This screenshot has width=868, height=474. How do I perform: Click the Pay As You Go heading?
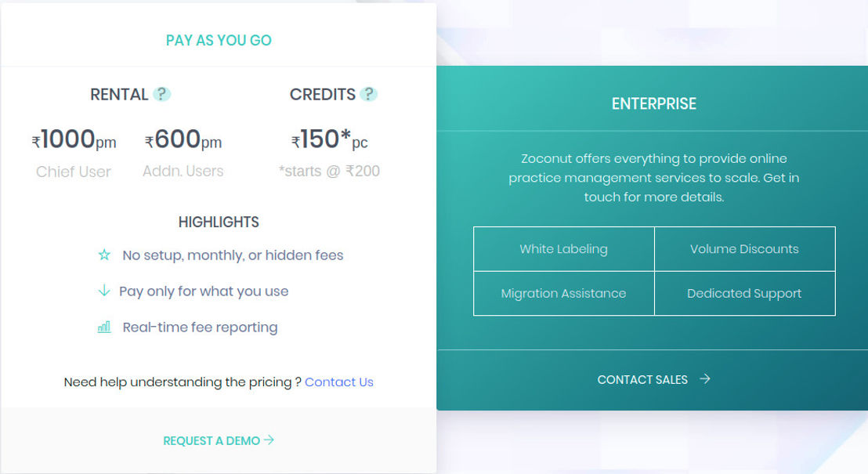219,41
